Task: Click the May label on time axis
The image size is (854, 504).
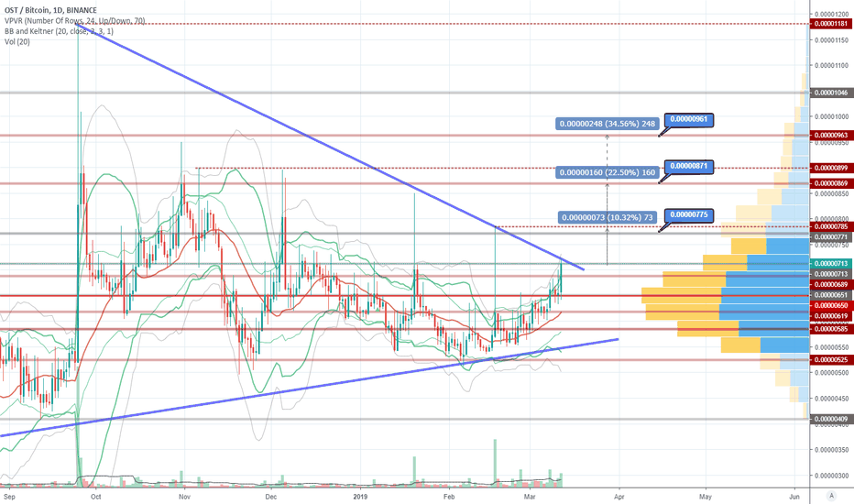Action: (x=706, y=497)
